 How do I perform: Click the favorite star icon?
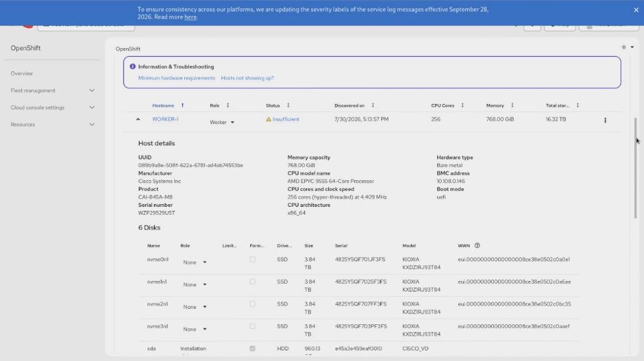(x=623, y=47)
